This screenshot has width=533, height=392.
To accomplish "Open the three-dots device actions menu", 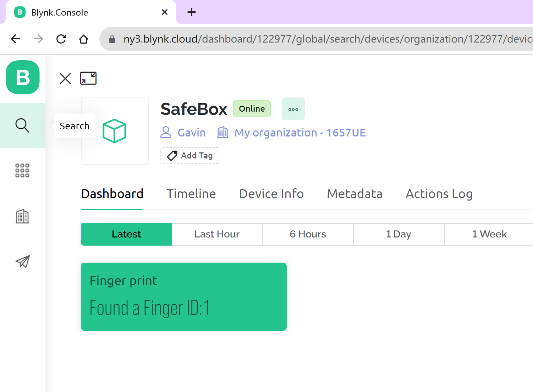I will (293, 109).
